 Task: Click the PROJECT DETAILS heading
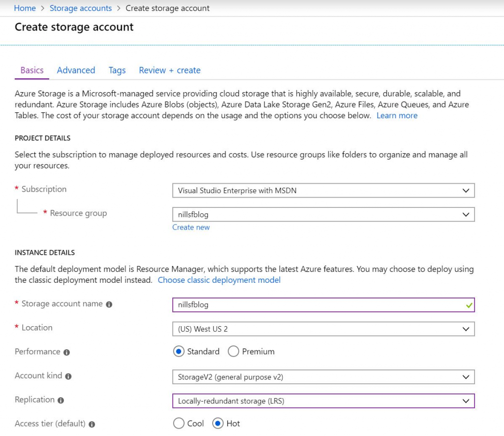pyautogui.click(x=42, y=138)
